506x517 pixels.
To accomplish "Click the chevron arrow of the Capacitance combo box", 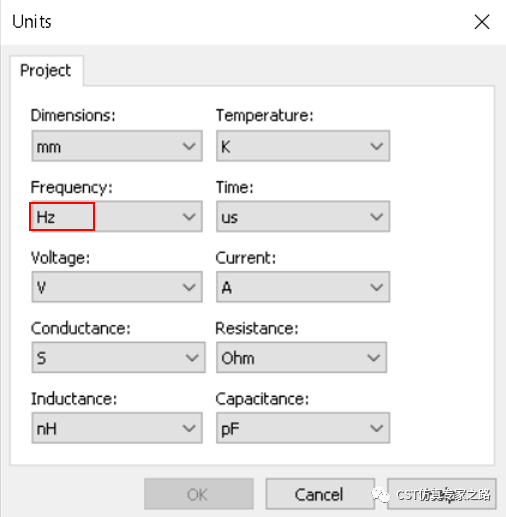I will coord(377,428).
